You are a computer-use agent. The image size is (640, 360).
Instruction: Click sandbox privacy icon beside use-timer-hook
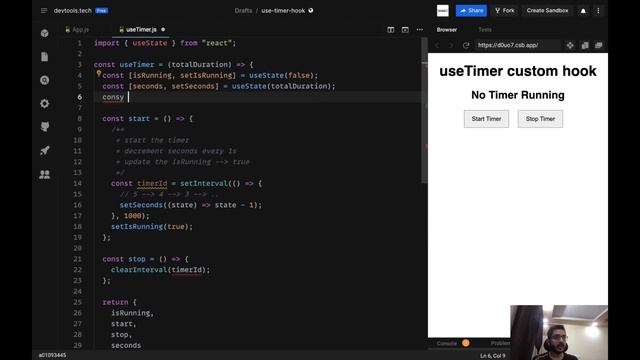(311, 11)
